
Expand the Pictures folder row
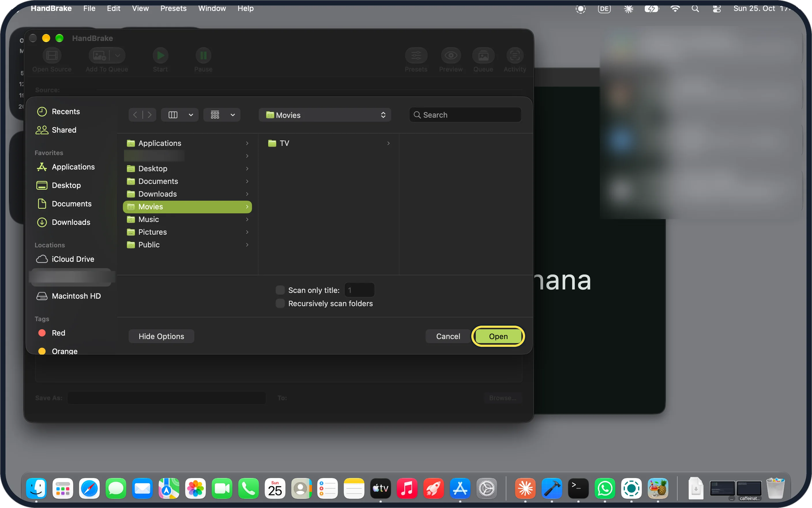coord(187,232)
